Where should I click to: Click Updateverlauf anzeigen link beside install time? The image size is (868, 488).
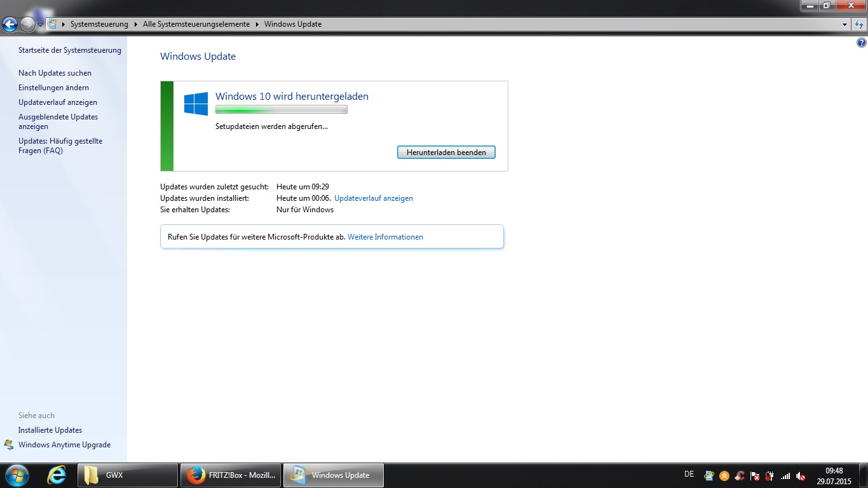click(374, 198)
